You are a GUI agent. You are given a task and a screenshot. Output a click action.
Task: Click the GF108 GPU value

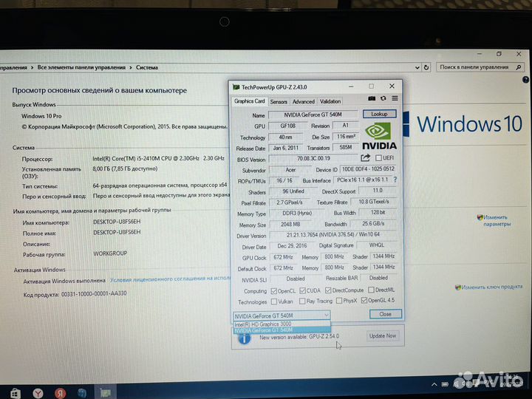(287, 126)
